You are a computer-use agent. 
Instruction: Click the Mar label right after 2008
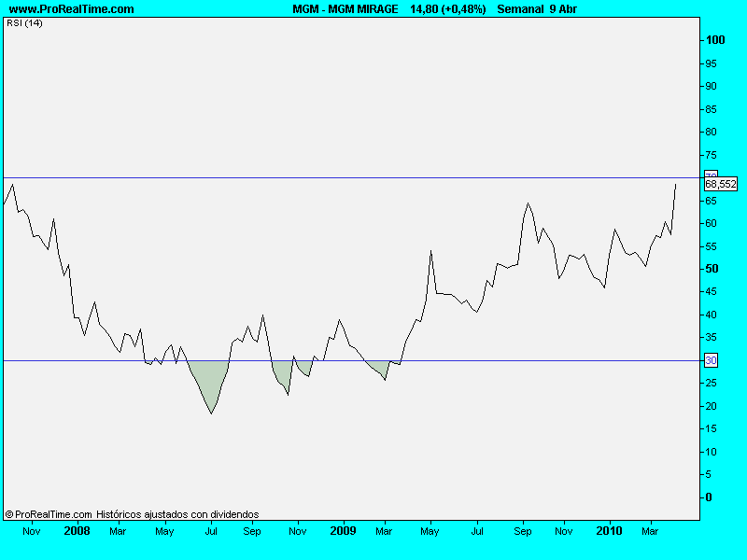118,531
